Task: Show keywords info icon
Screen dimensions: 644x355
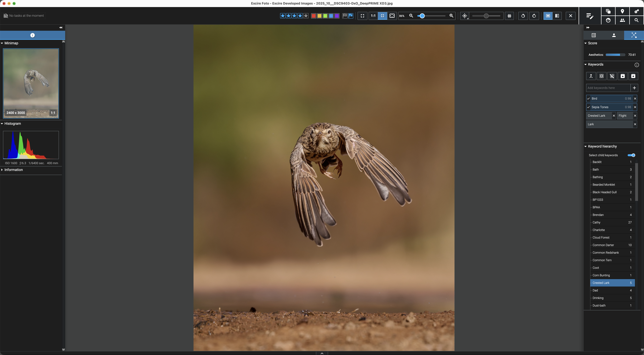Action: click(637, 65)
